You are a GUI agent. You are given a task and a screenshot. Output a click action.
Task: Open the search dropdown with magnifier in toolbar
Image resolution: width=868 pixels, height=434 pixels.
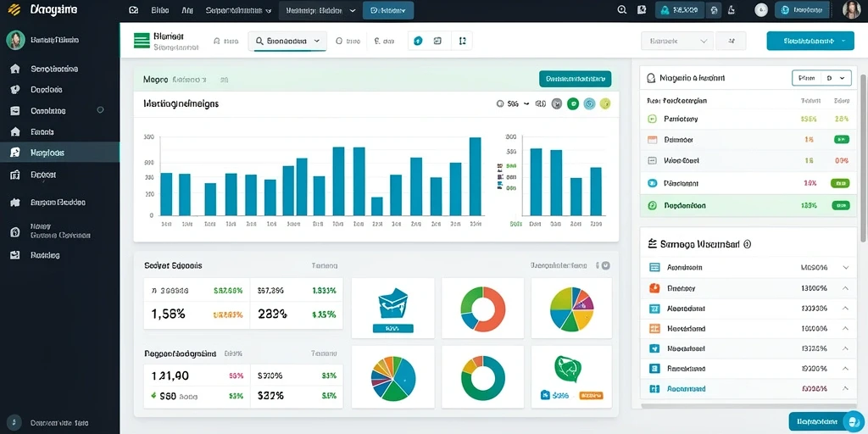(287, 41)
